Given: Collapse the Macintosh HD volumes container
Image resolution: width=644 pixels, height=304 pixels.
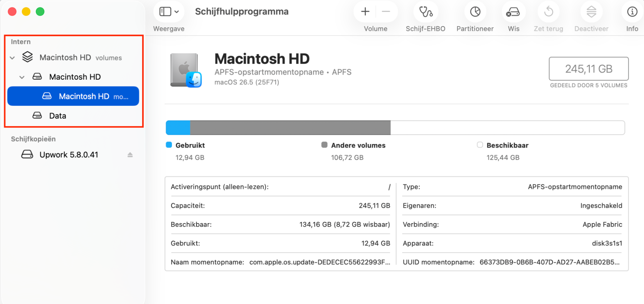Looking at the screenshot, I should [x=12, y=58].
